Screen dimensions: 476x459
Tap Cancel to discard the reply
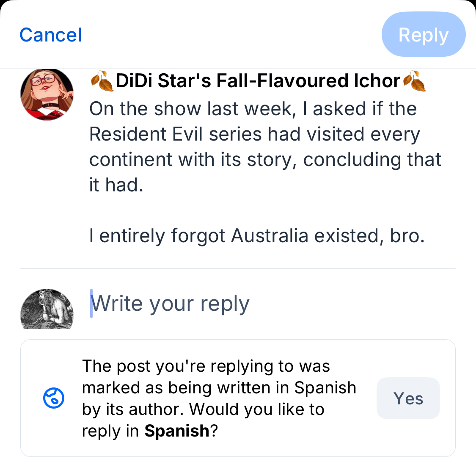click(x=51, y=35)
